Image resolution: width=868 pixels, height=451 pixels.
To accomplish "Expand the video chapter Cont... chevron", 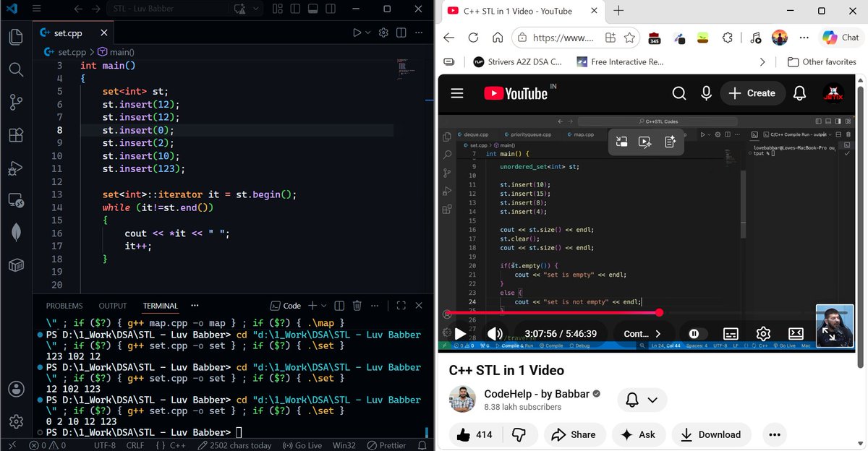I will [658, 333].
